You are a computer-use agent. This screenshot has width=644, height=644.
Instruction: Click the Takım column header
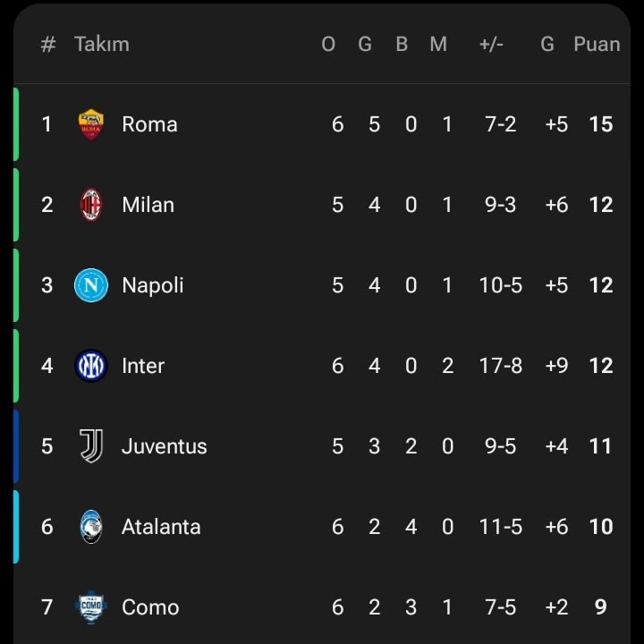(102, 44)
